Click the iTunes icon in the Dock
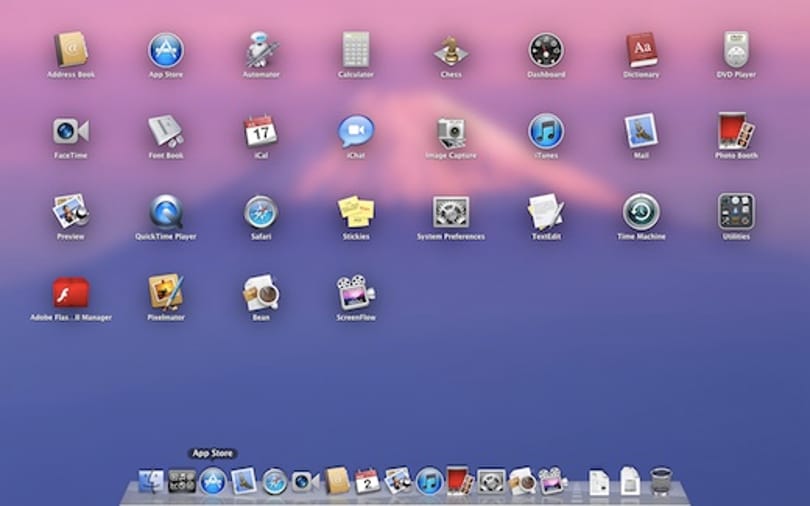 coord(429,481)
